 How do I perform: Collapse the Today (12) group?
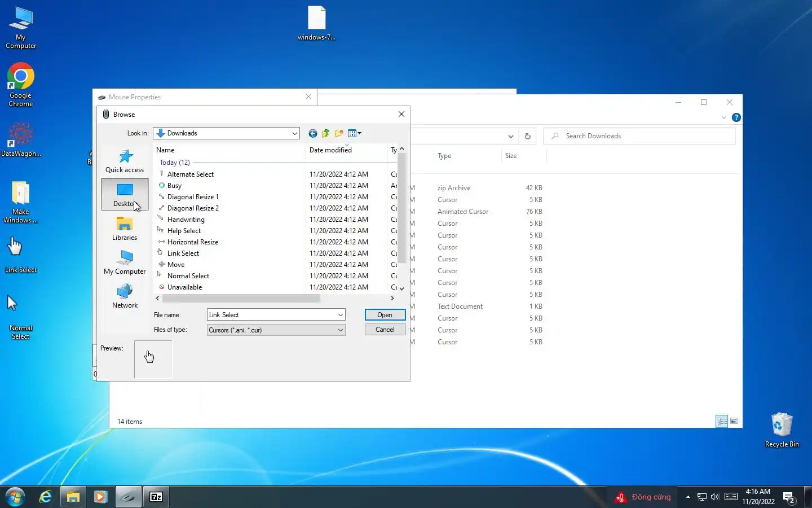(175, 163)
